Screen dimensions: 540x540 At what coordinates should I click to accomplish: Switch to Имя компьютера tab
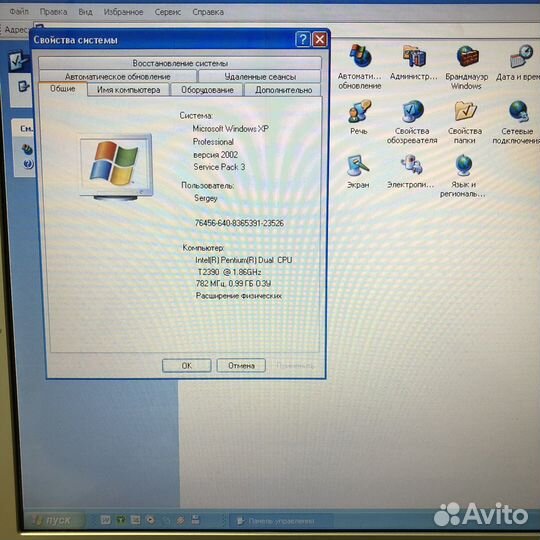click(x=128, y=90)
